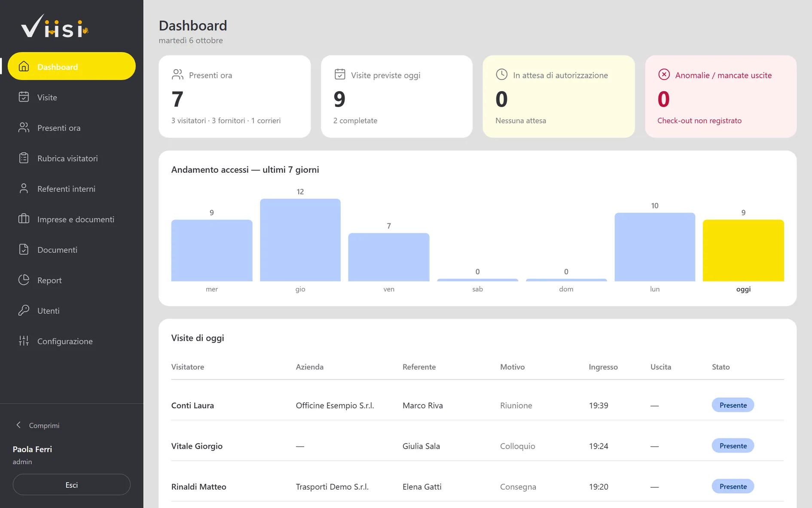
Task: Navigate to Referenti interni
Action: click(x=72, y=189)
